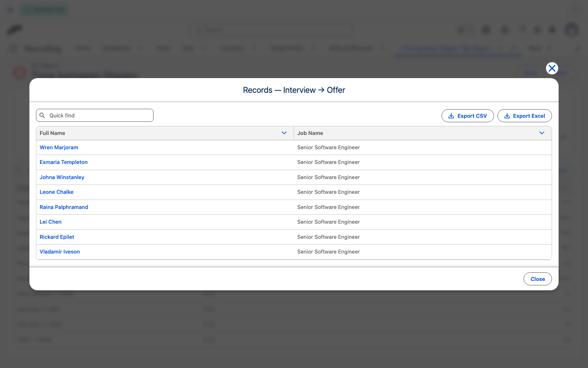Click the Close button

[x=538, y=279]
